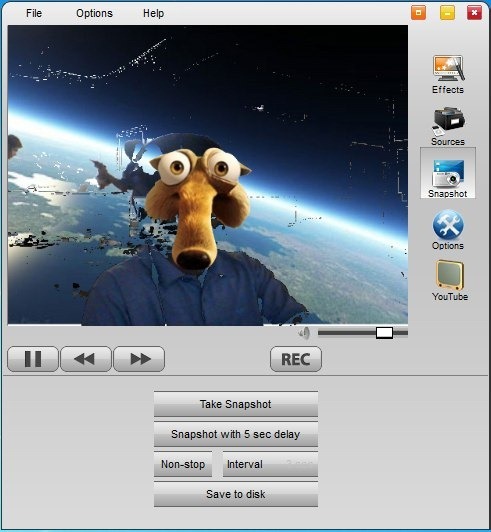Toggle the Non-stop snapshot button
The width and height of the screenshot is (491, 532).
pyautogui.click(x=183, y=464)
